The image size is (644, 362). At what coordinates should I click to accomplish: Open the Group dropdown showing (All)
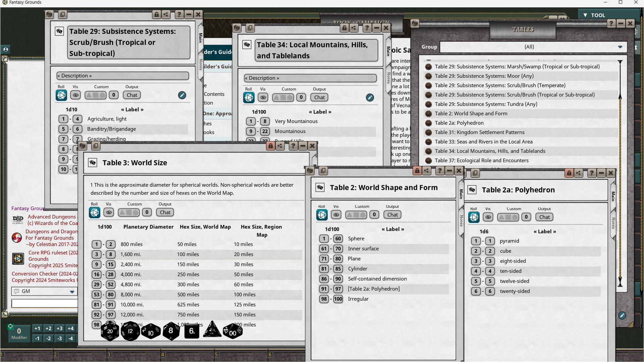(529, 47)
